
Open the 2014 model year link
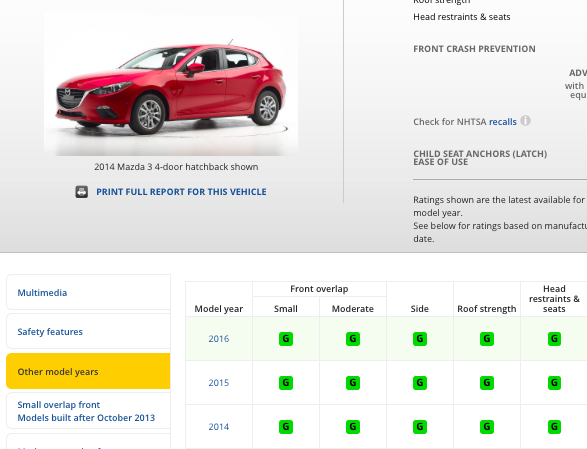point(219,427)
